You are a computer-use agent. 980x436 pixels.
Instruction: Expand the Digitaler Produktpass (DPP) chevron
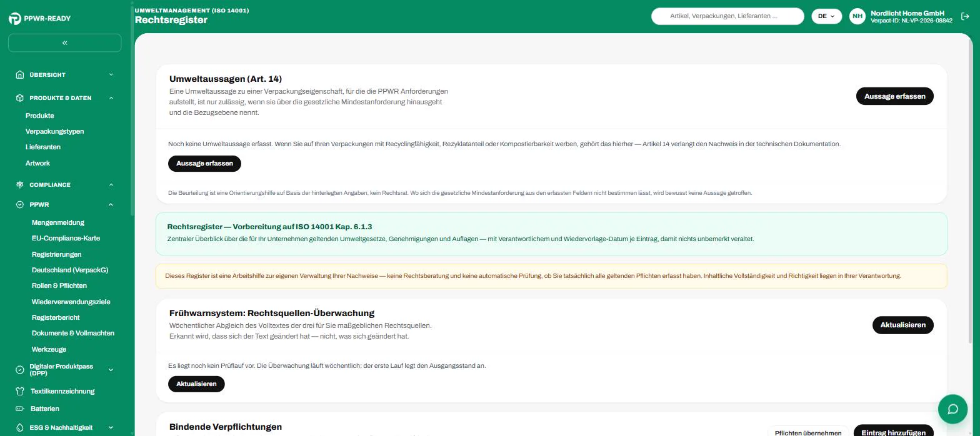(x=111, y=370)
